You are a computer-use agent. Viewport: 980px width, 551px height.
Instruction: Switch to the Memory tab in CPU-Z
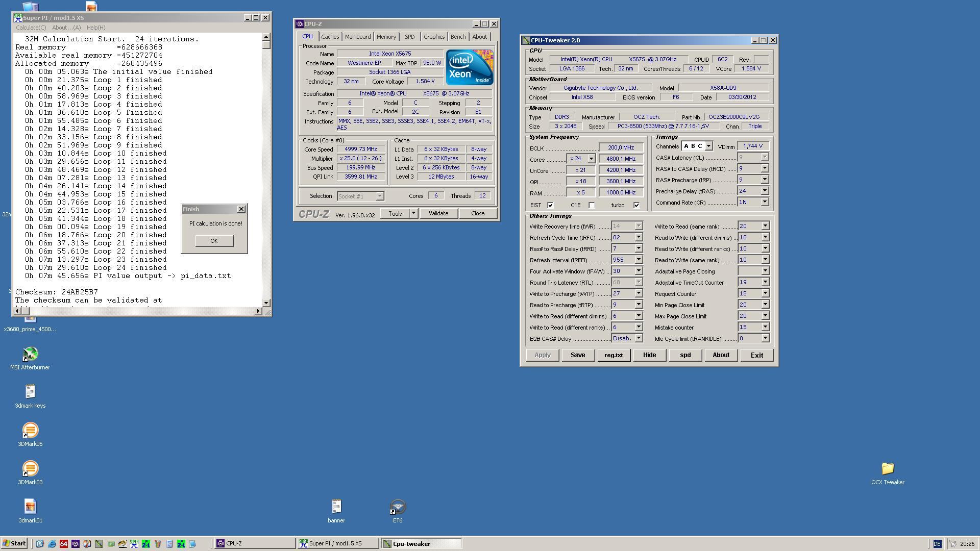386,37
